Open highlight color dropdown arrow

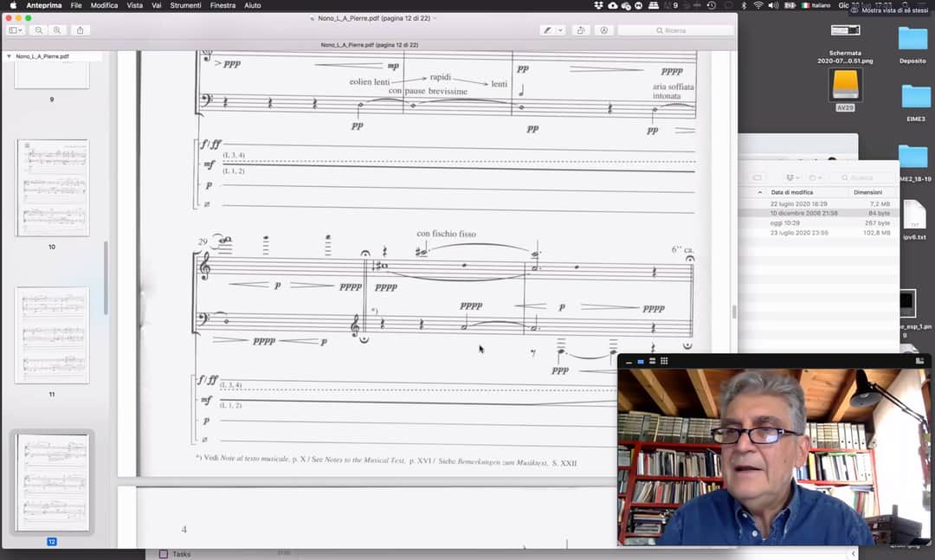tap(560, 29)
